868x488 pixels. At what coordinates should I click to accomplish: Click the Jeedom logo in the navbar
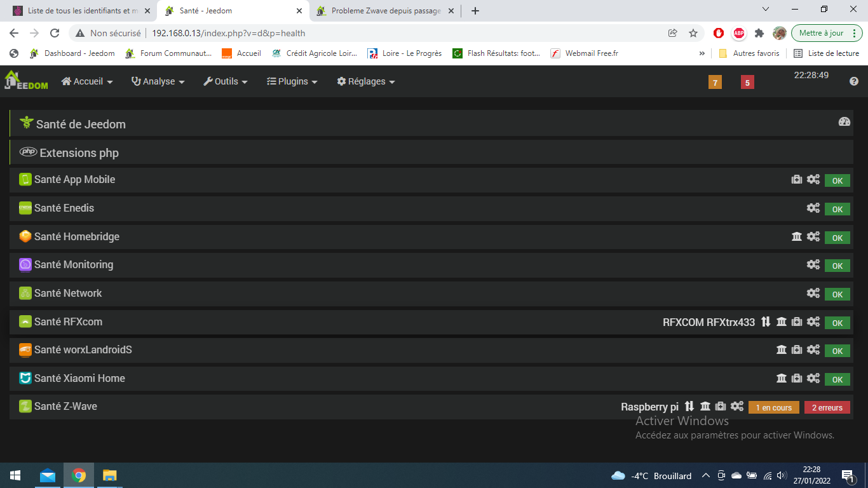26,80
